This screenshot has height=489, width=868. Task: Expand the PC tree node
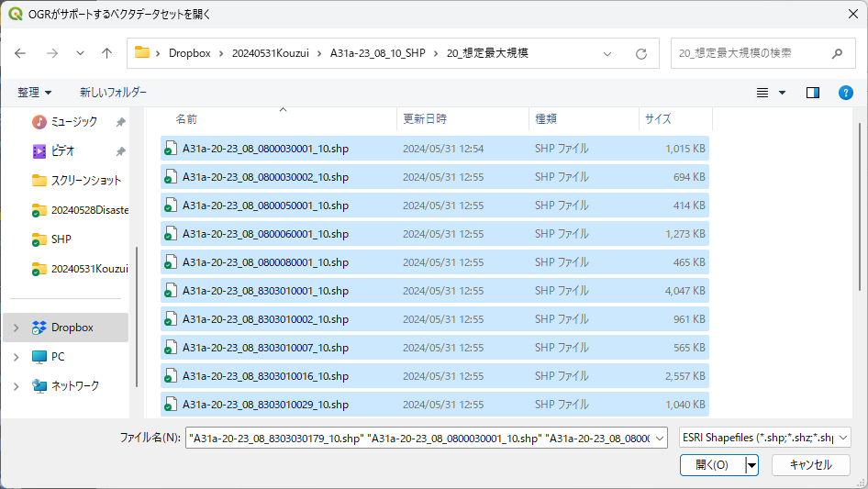point(16,357)
